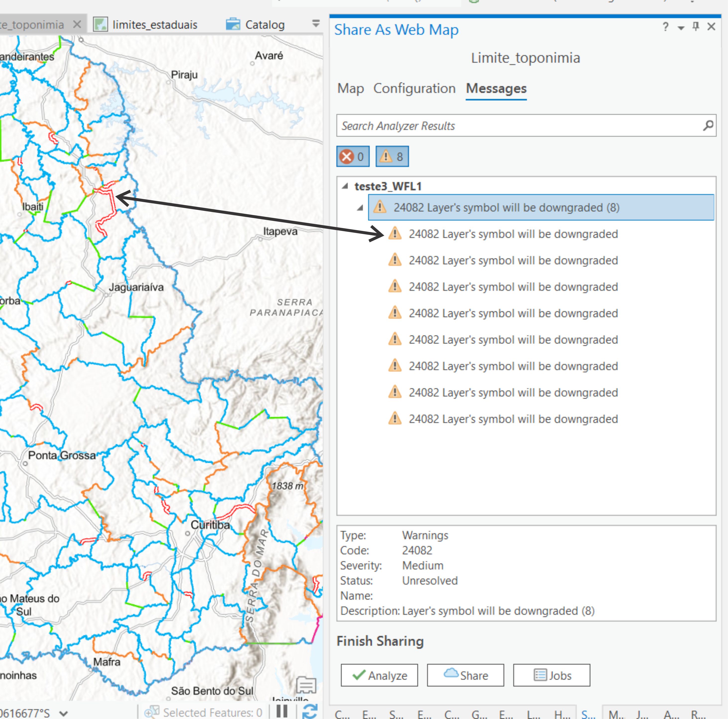This screenshot has width=728, height=719.
Task: Switch to the Configuration tab
Action: point(415,89)
